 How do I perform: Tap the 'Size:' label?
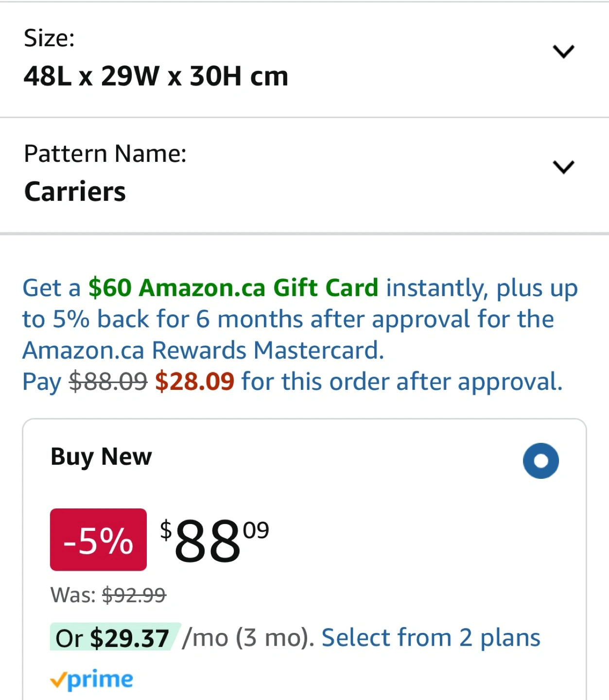49,37
